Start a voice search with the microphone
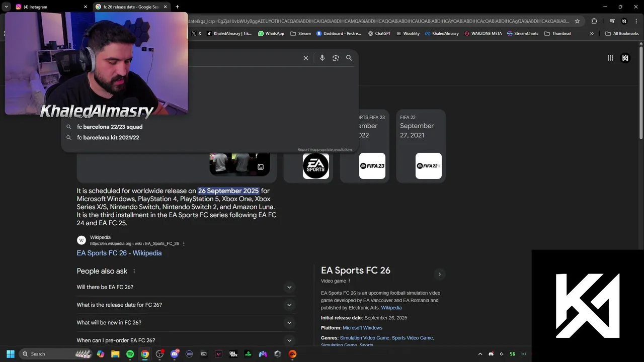The width and height of the screenshot is (644, 362). click(323, 58)
